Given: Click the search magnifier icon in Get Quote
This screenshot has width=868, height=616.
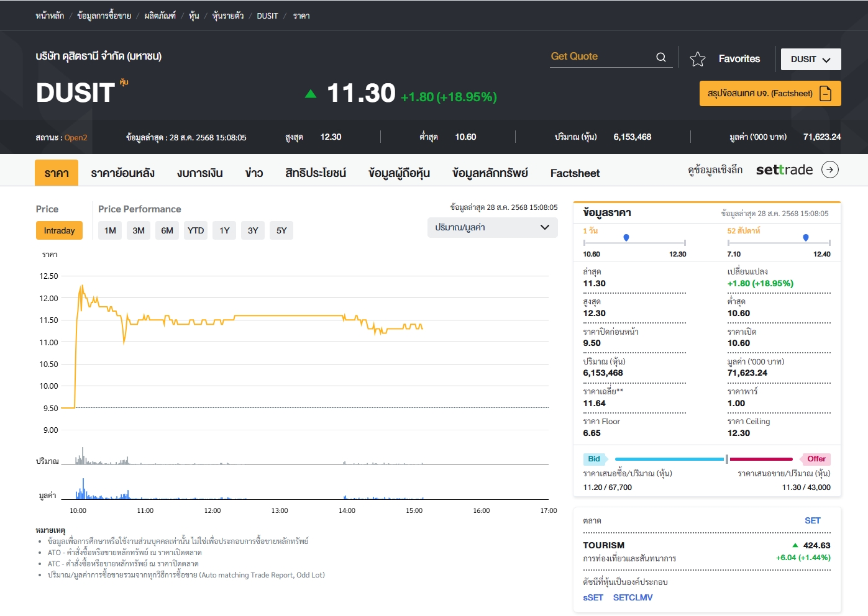Looking at the screenshot, I should coord(661,57).
